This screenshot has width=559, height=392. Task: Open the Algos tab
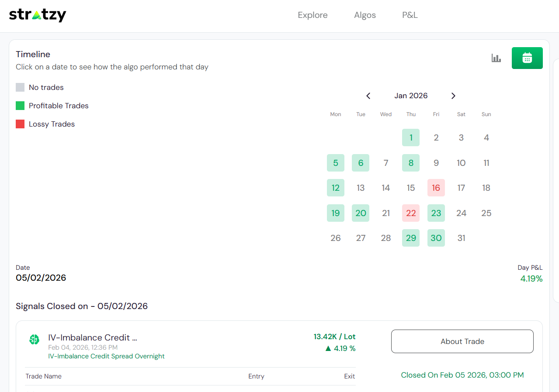365,15
